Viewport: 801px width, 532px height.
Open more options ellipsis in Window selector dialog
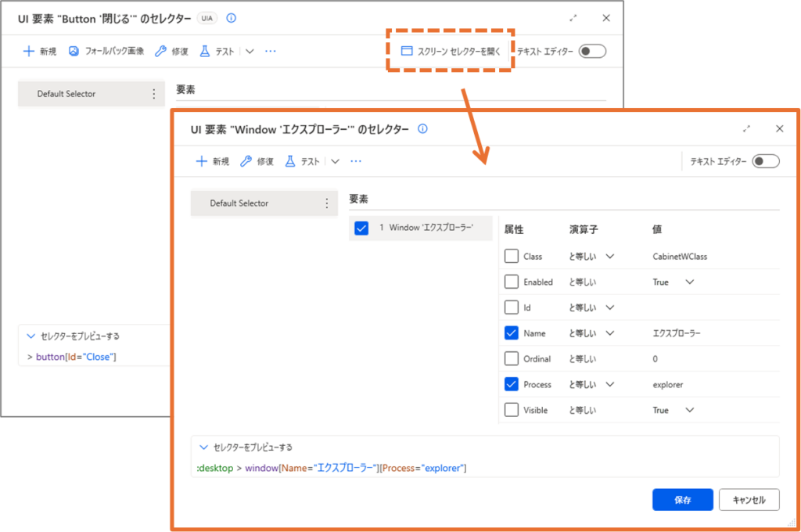pos(356,161)
